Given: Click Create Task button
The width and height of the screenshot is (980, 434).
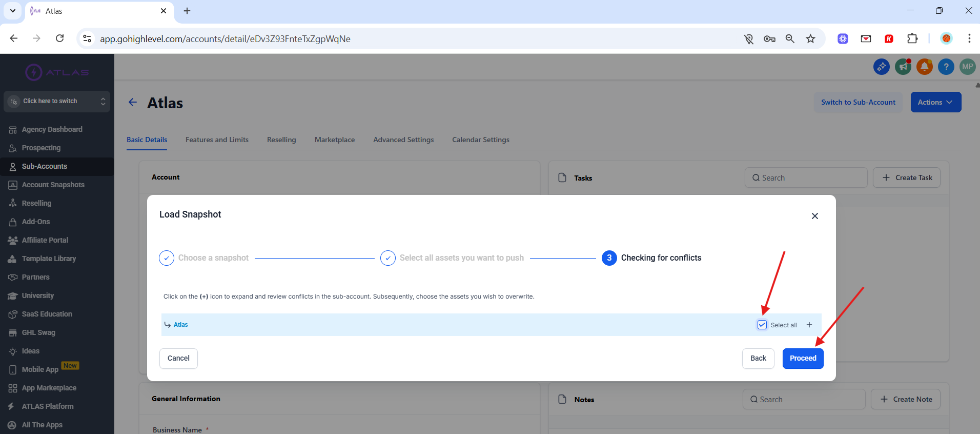Looking at the screenshot, I should (907, 177).
